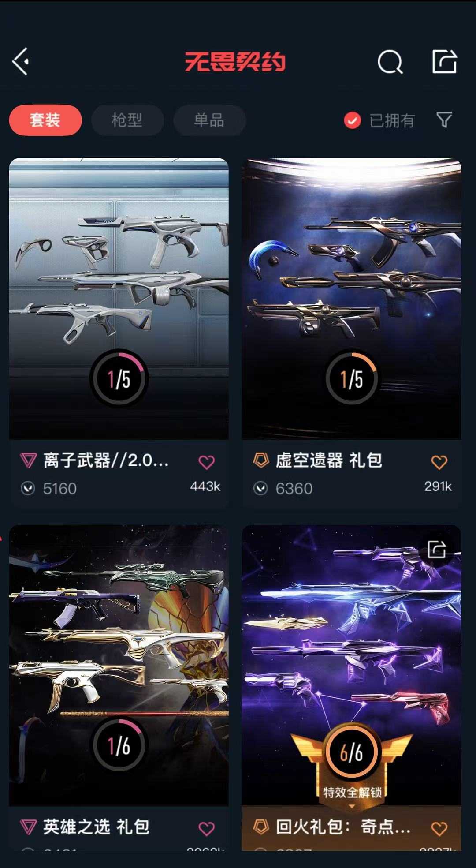The width and height of the screenshot is (476, 868).
Task: Click the 1/6 progress ring on 英雄之选
Action: point(119,745)
